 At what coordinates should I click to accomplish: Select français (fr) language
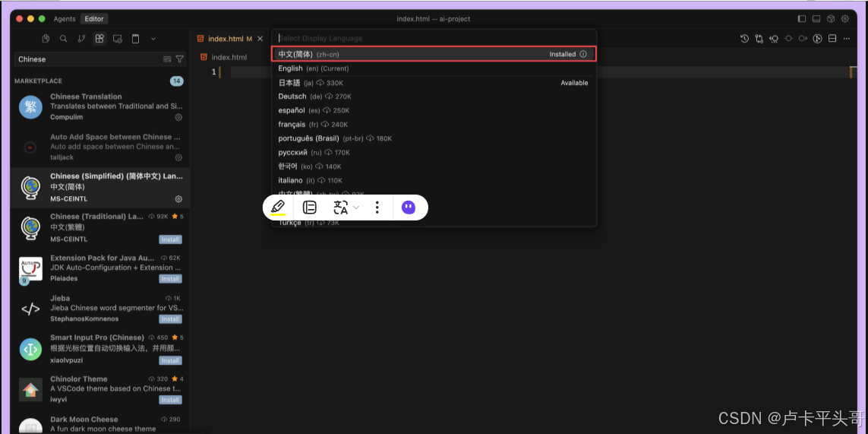pos(434,125)
